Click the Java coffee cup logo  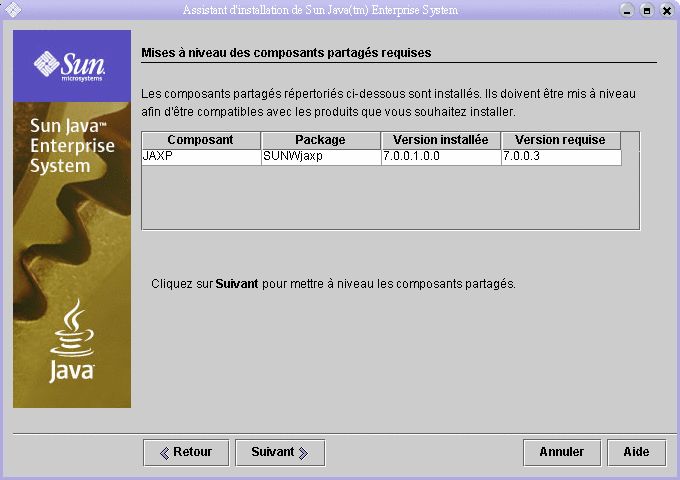click(x=72, y=341)
